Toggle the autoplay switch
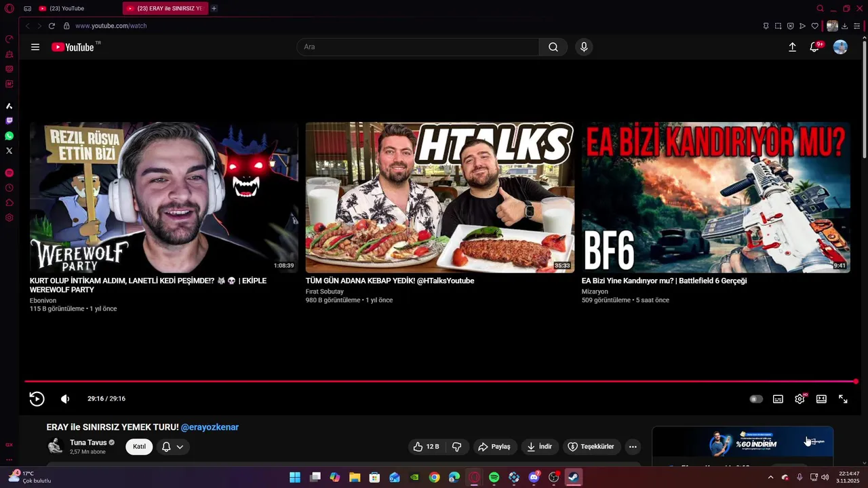The image size is (868, 488). 755,399
